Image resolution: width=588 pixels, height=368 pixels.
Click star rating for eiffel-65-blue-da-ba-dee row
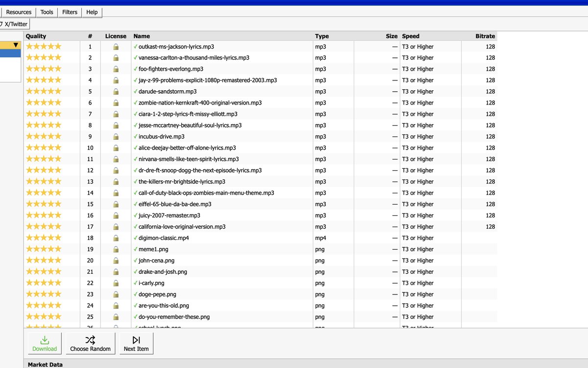(x=44, y=204)
